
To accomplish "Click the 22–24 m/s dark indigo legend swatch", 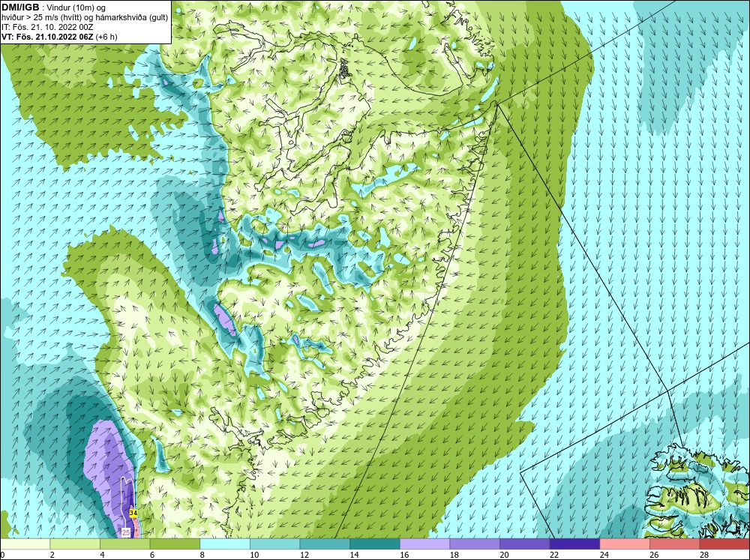I will click(574, 544).
